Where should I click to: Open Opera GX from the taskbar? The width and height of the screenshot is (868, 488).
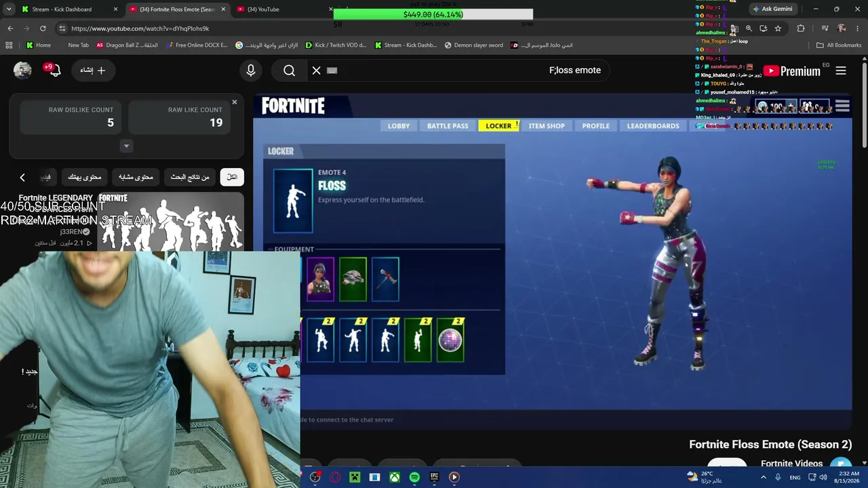tap(335, 477)
